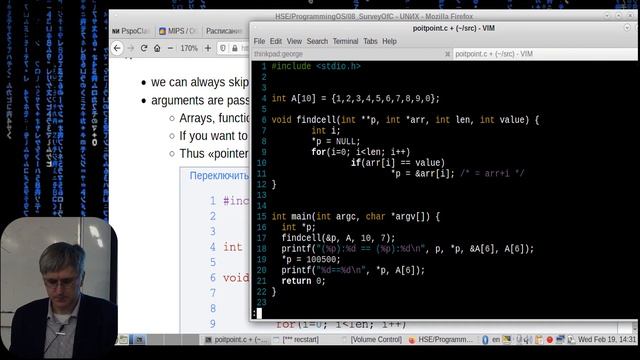
Task: Click the 'return 0;' line in VIM
Action: tap(303, 281)
